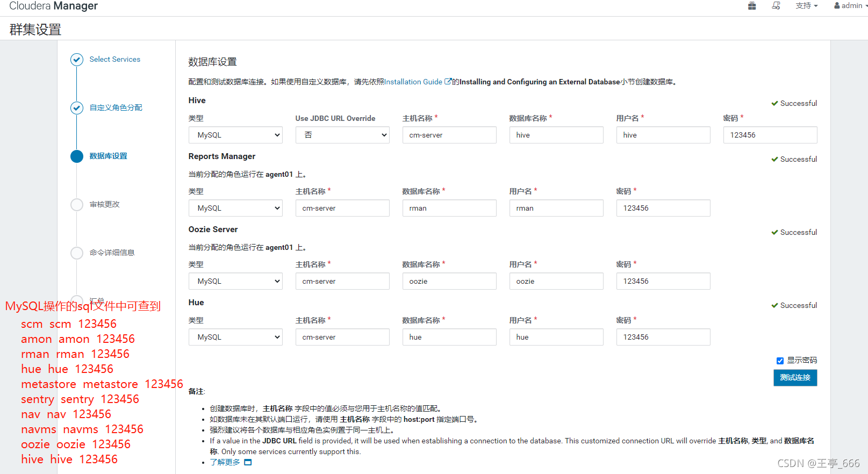Click the Hue hostname field
The image size is (868, 474).
pyautogui.click(x=342, y=337)
